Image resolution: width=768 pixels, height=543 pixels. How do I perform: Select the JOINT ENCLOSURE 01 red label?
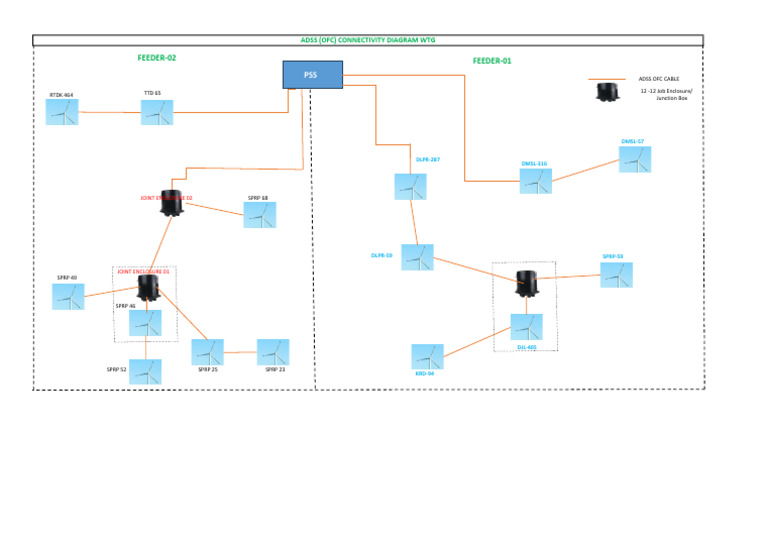tap(143, 271)
